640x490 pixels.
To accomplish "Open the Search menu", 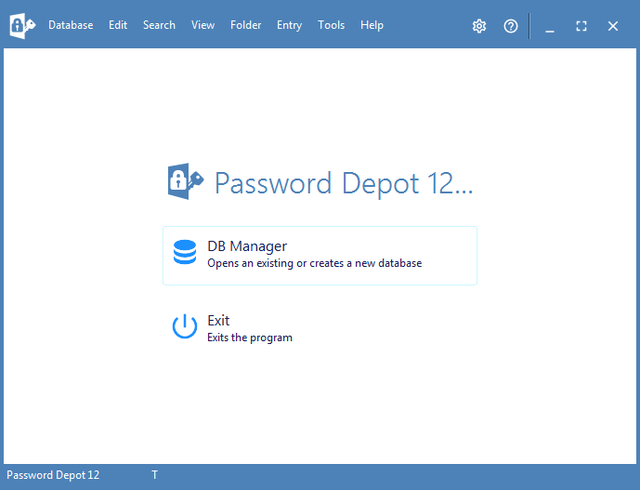I will tap(159, 25).
